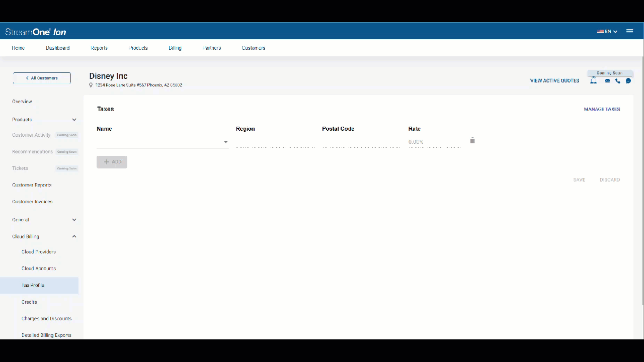Screen dimensions: 644x362
Task: Open Charges and Discounts in sidebar
Action: 46,318
